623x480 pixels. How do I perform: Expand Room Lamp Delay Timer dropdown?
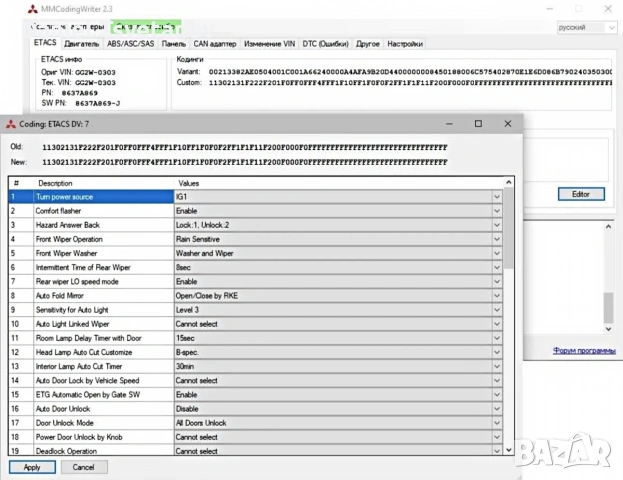tap(497, 338)
